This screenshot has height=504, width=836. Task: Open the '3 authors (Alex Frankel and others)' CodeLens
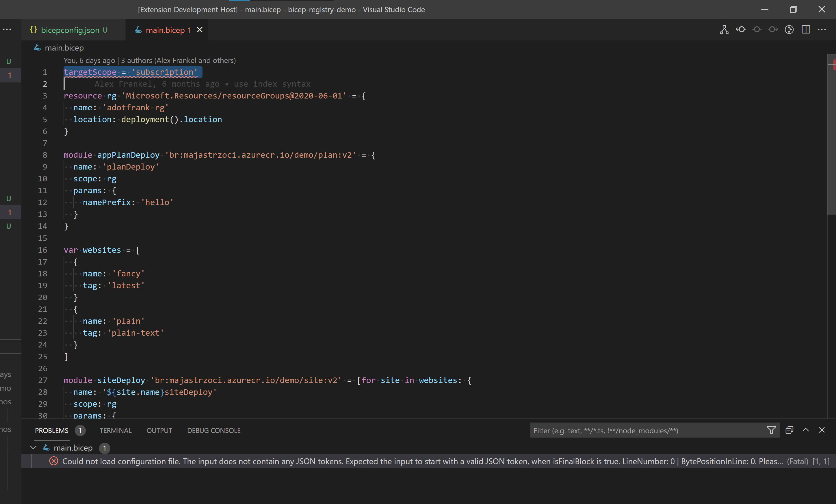(x=179, y=60)
